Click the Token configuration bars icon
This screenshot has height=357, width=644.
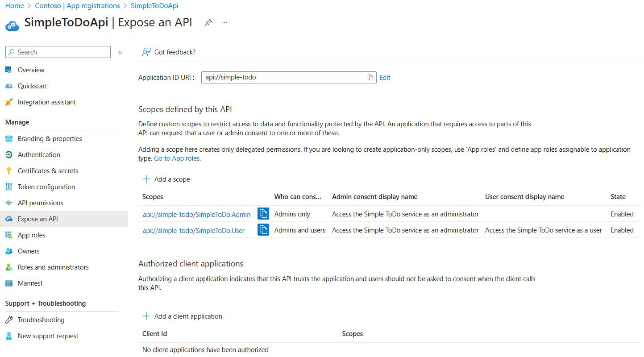[x=9, y=187]
